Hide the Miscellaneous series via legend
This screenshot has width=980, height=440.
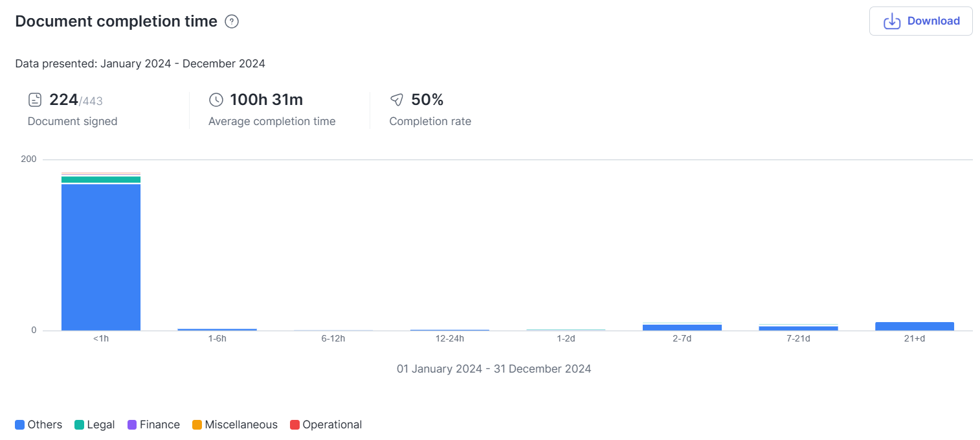[234, 424]
